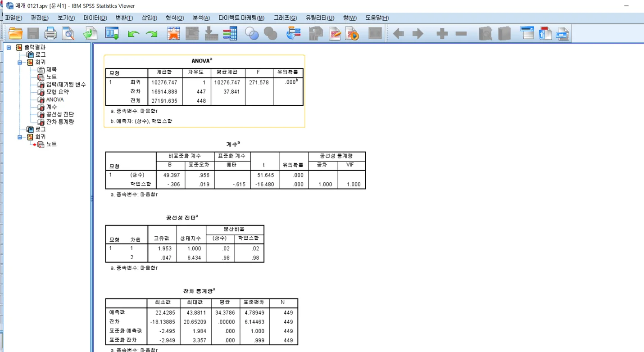
Task: Click the Demote right arrow
Action: point(418,34)
